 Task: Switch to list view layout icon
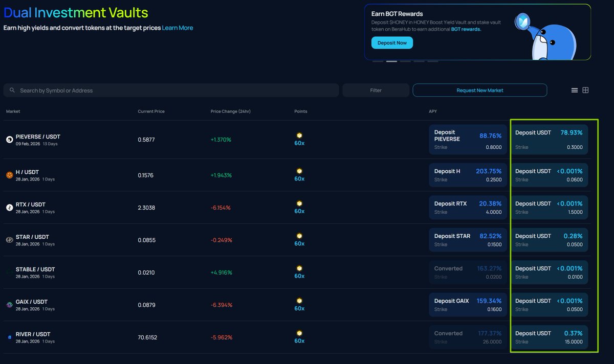point(575,90)
